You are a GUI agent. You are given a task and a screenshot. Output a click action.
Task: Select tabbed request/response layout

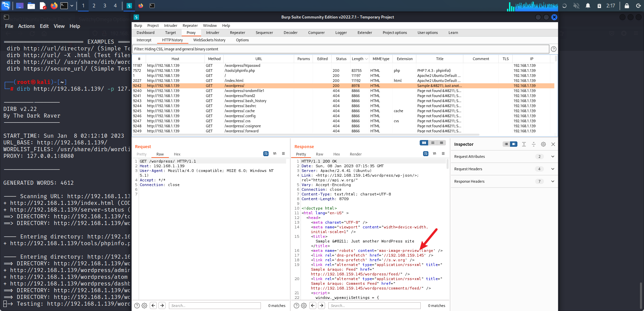tap(442, 143)
